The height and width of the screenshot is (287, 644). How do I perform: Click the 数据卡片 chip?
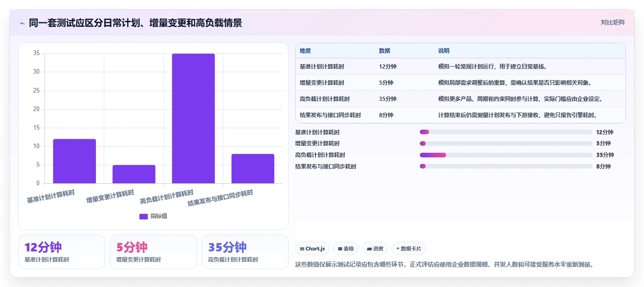408,249
